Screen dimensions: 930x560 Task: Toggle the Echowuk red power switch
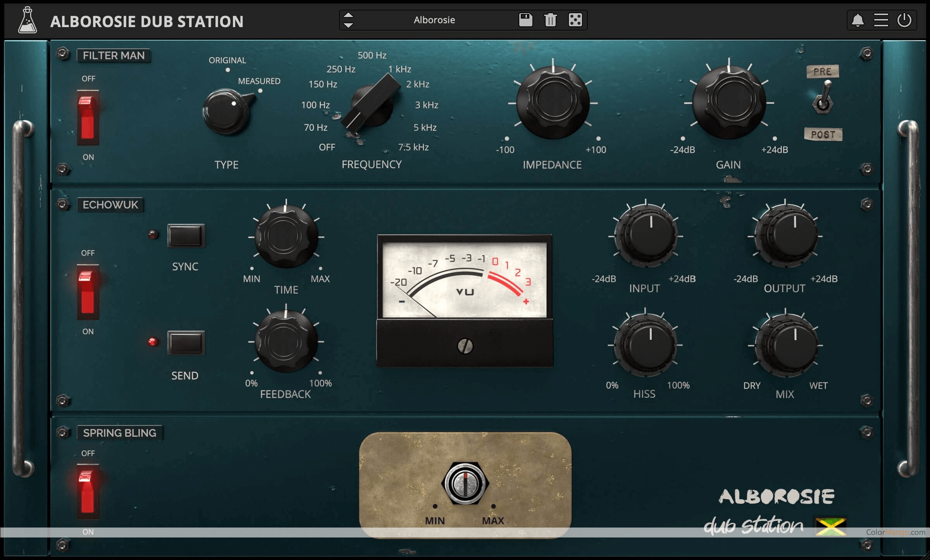(88, 292)
